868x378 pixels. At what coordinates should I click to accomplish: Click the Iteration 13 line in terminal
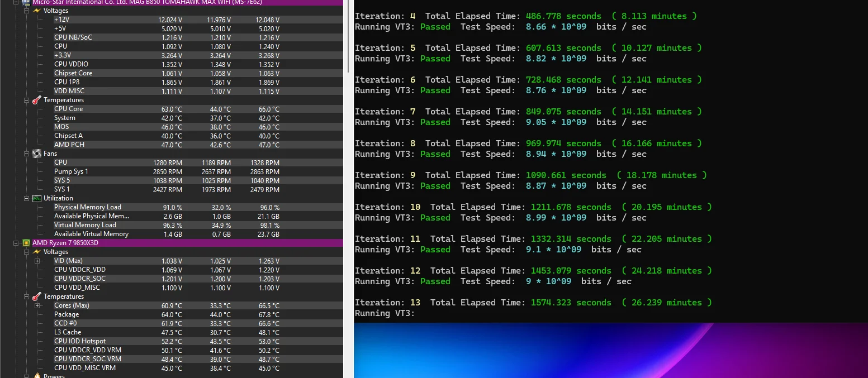pyautogui.click(x=533, y=303)
